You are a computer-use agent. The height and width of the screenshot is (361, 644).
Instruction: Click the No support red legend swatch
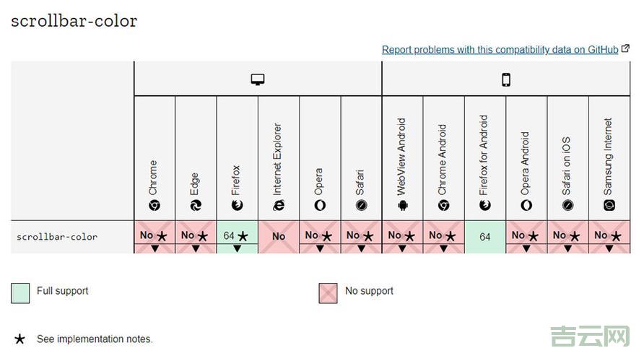328,293
